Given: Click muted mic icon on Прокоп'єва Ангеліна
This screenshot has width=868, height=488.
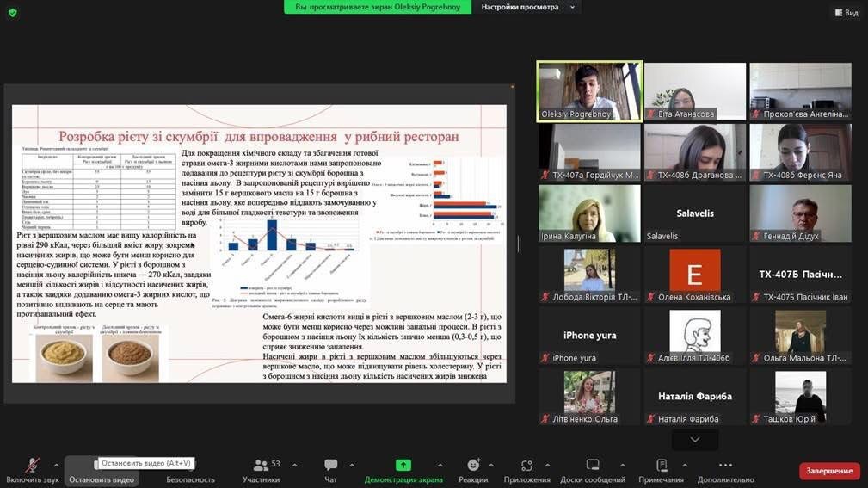Looking at the screenshot, I should [756, 114].
